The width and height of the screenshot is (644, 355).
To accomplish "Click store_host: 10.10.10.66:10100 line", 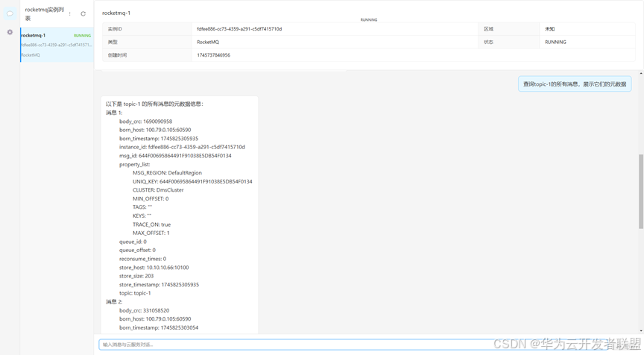I will pos(154,268).
